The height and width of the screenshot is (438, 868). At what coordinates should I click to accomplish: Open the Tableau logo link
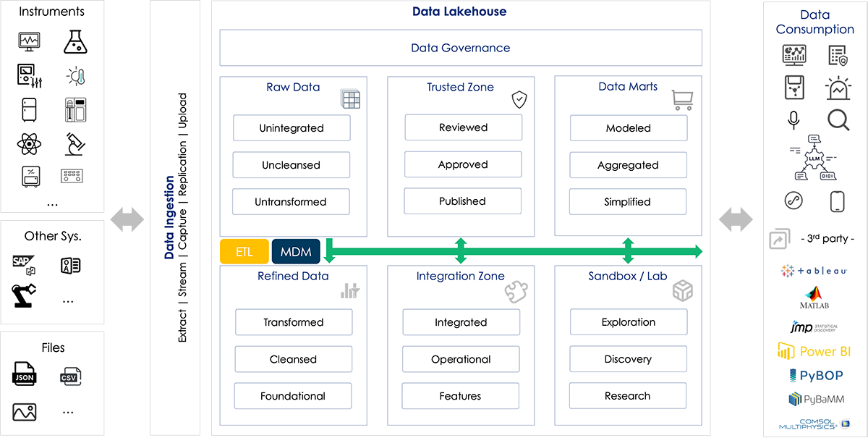pyautogui.click(x=814, y=270)
